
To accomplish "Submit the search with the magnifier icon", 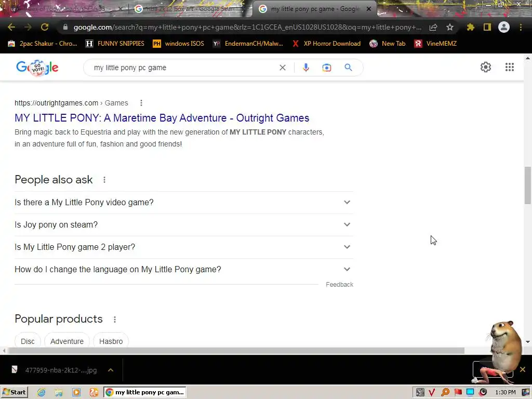I will click(x=348, y=68).
